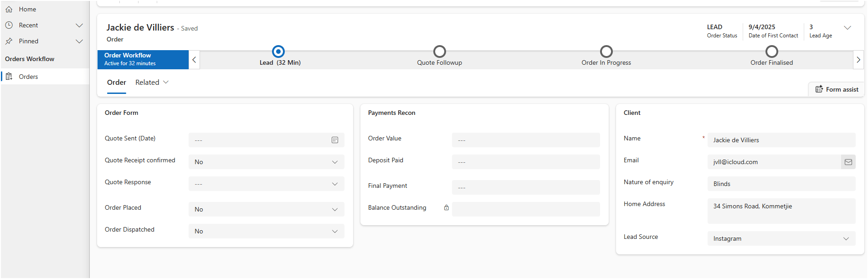The width and height of the screenshot is (868, 279).
Task: Click in the Order Value field
Action: (526, 140)
